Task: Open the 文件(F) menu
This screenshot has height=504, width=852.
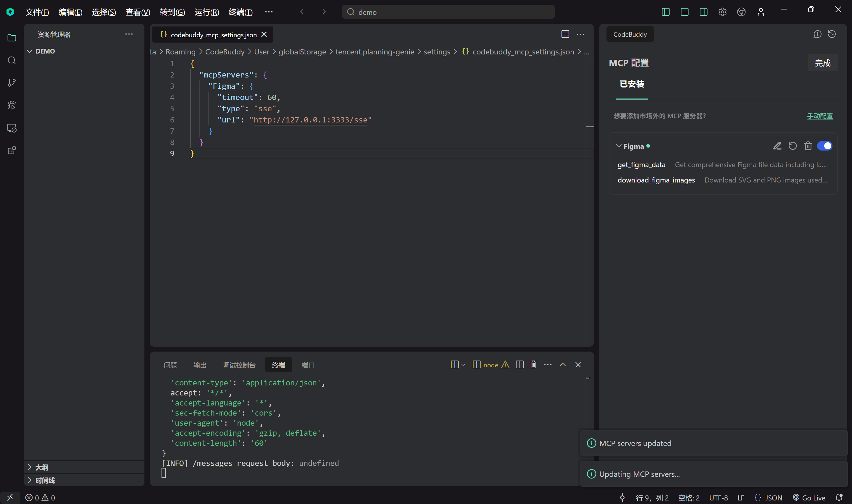Action: point(37,12)
